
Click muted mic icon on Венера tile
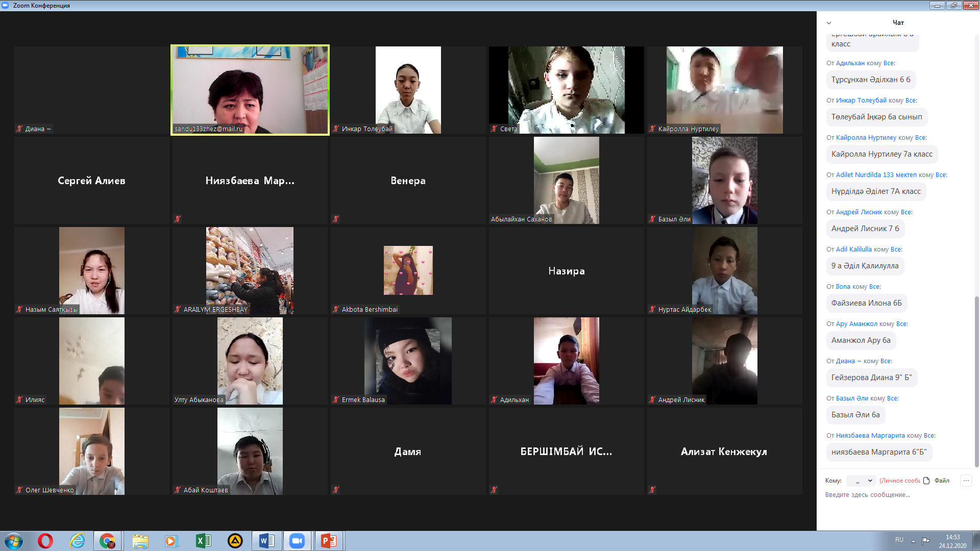click(336, 219)
